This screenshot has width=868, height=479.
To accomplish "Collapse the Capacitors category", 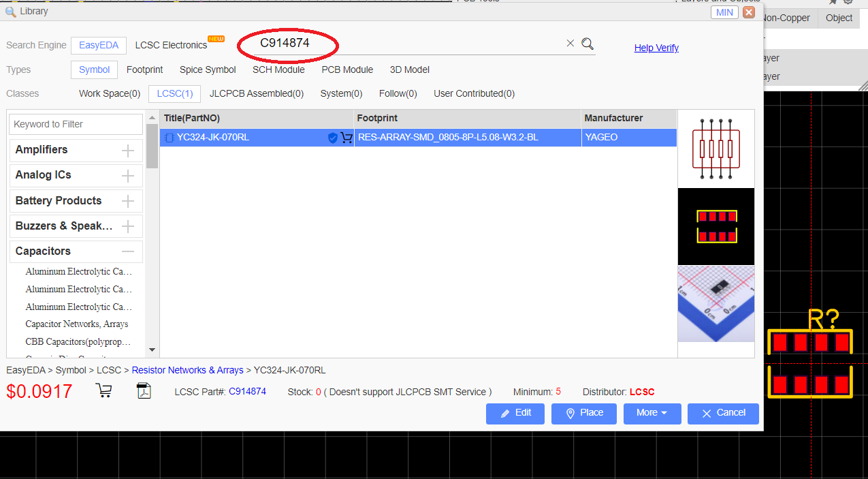I will pos(127,251).
